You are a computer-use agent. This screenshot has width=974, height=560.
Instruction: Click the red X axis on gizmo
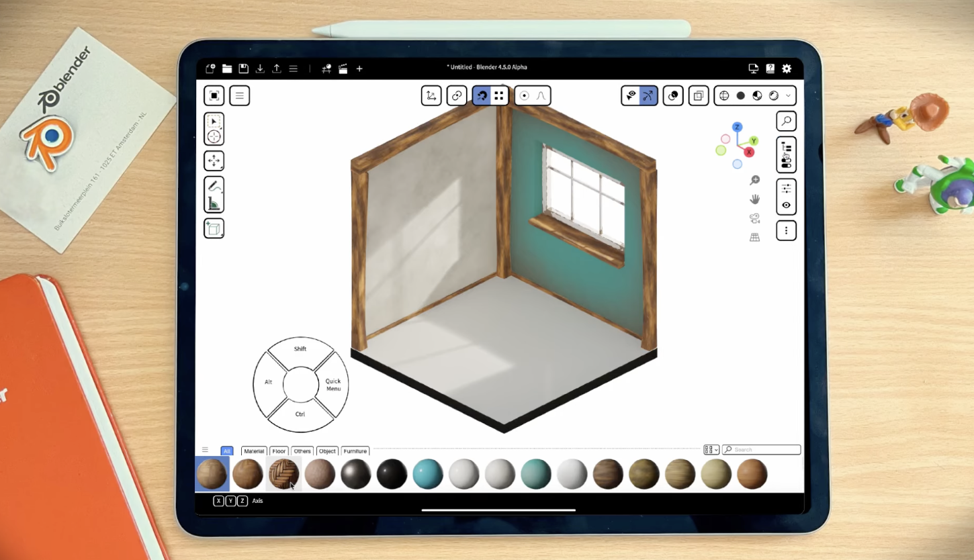coord(749,152)
